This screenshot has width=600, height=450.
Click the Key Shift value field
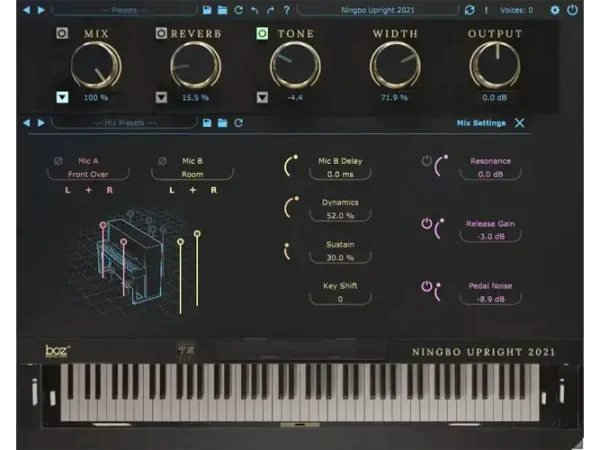coord(340,299)
